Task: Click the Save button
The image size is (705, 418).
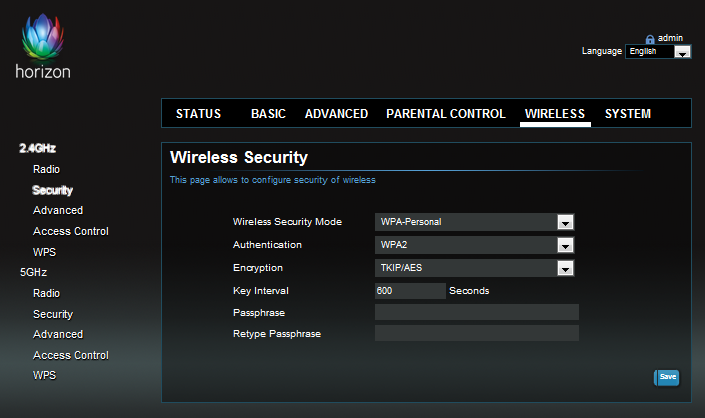Action: click(667, 378)
